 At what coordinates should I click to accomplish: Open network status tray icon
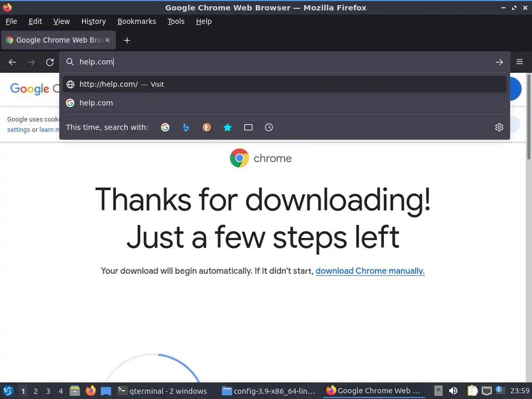click(x=487, y=391)
